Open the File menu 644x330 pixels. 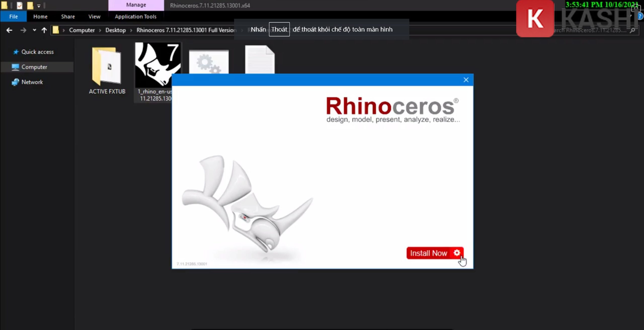tap(13, 17)
